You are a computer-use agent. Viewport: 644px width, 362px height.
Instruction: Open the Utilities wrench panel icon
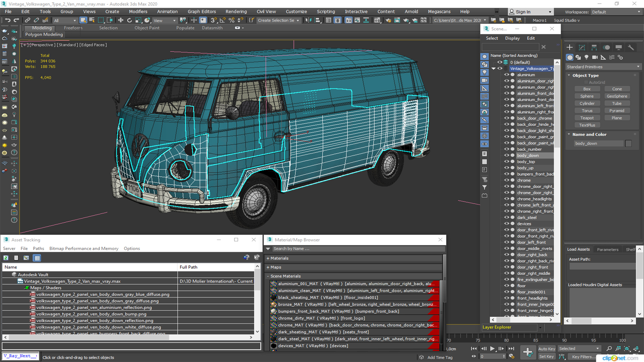(x=631, y=47)
